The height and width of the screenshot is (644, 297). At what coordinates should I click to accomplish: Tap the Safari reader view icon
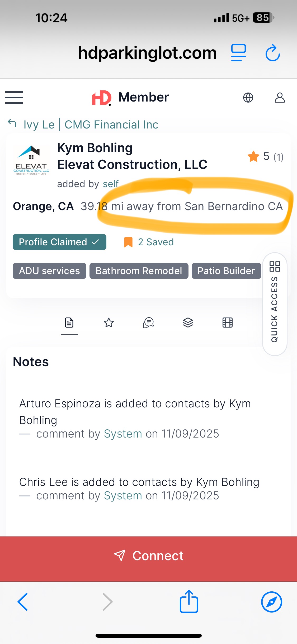coord(238,53)
